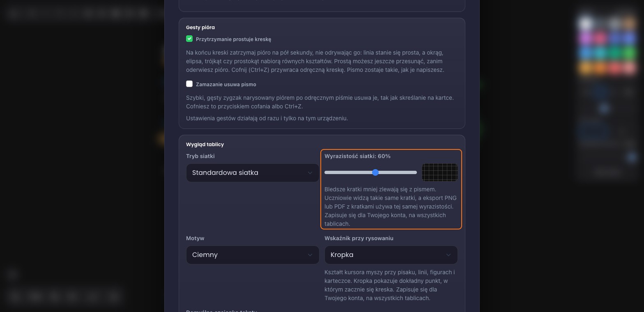
Task: Pick the purple color swatch in the palette
Action: 586,39
